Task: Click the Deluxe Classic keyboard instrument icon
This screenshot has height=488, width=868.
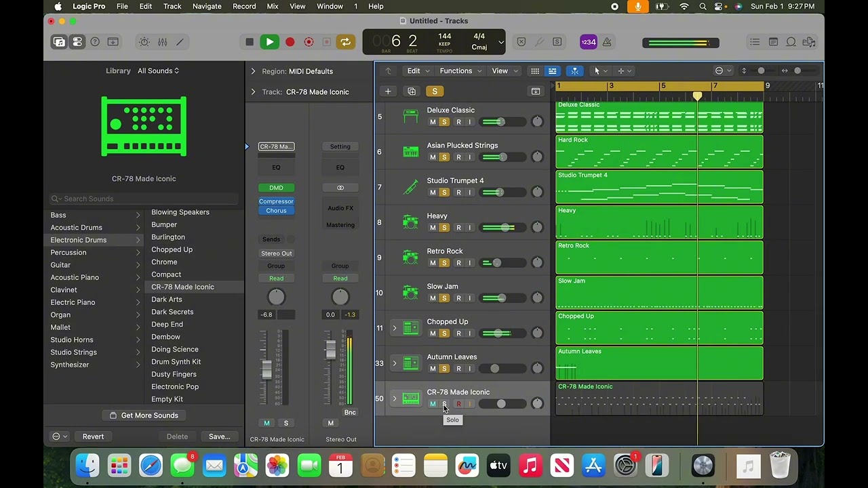Action: [410, 117]
